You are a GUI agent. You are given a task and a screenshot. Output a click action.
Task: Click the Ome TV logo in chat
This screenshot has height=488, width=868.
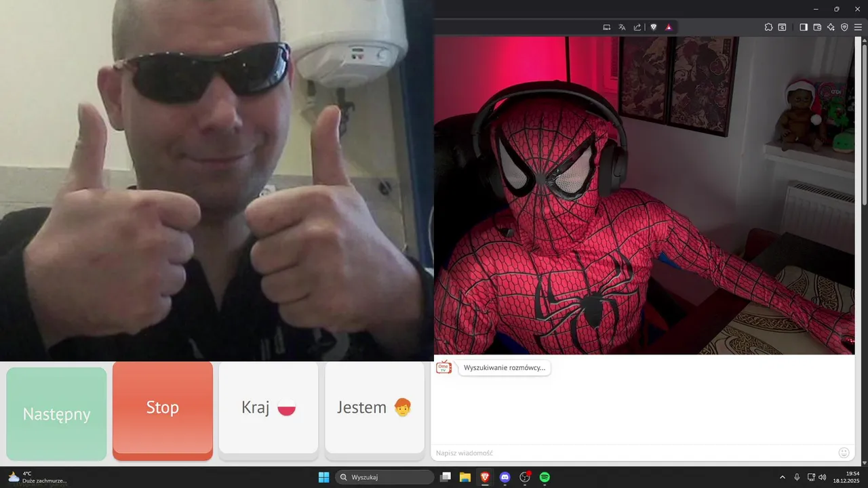pos(443,367)
